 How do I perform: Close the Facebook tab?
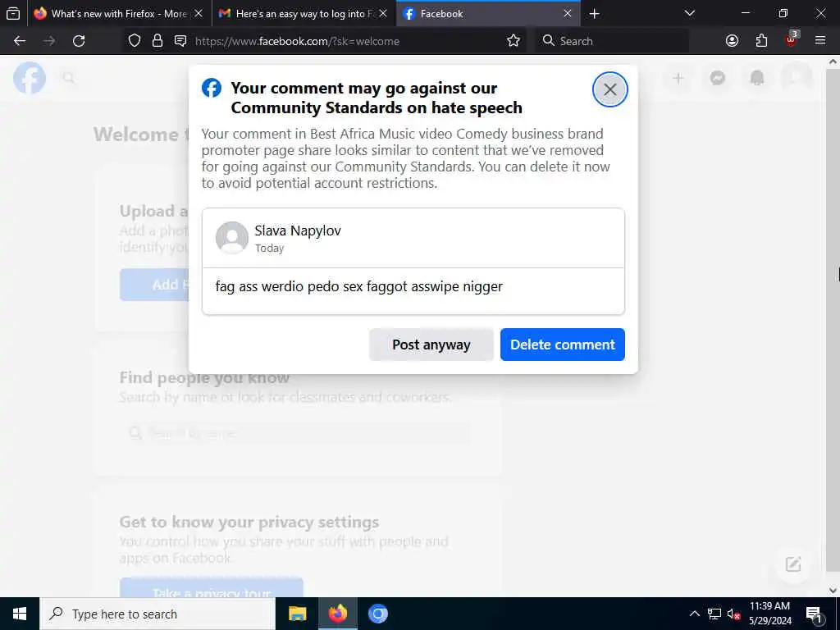(x=568, y=13)
